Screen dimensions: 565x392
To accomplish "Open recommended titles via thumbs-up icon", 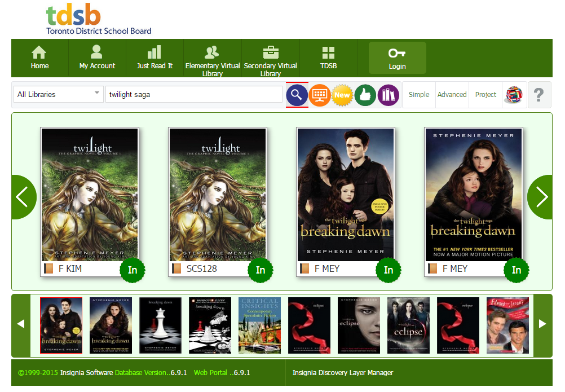I will pos(365,95).
